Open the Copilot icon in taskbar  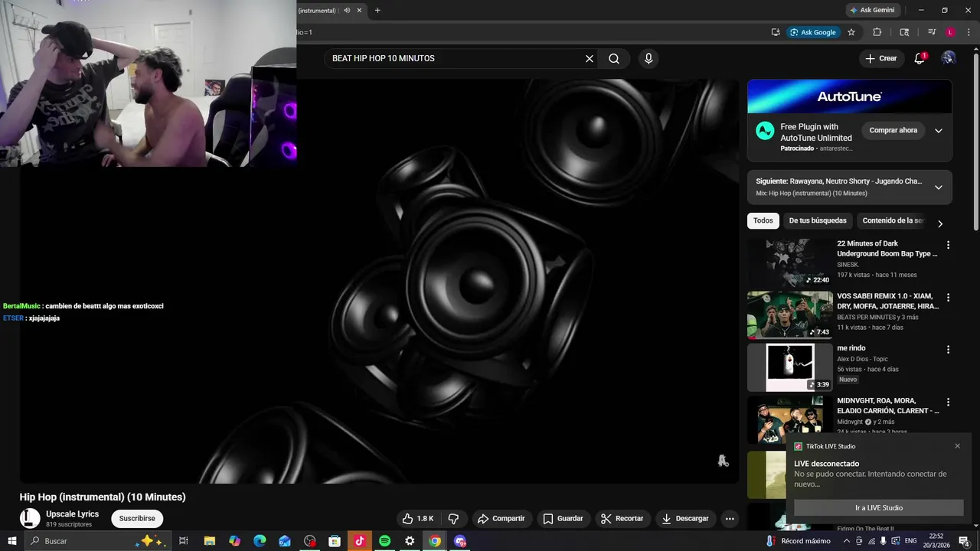point(234,541)
